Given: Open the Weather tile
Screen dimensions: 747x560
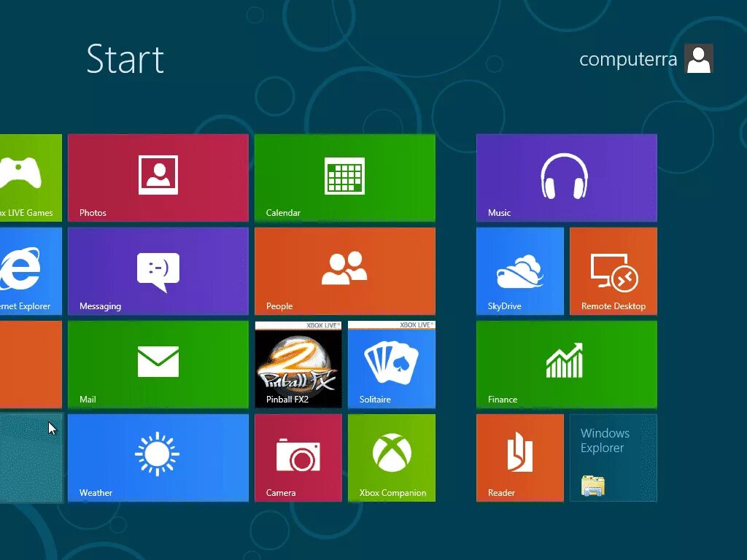Looking at the screenshot, I should pos(158,458).
